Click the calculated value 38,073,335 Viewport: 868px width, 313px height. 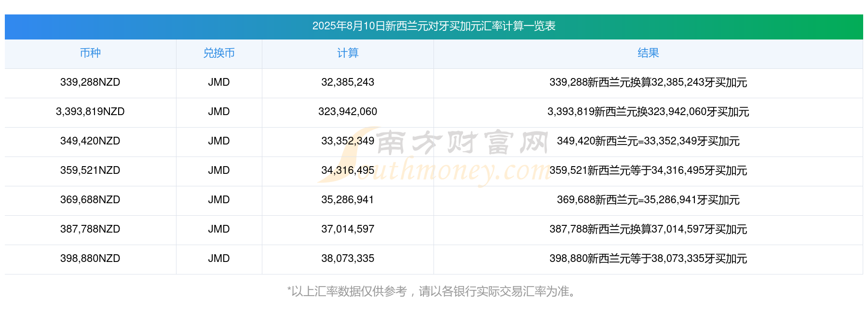tap(348, 259)
